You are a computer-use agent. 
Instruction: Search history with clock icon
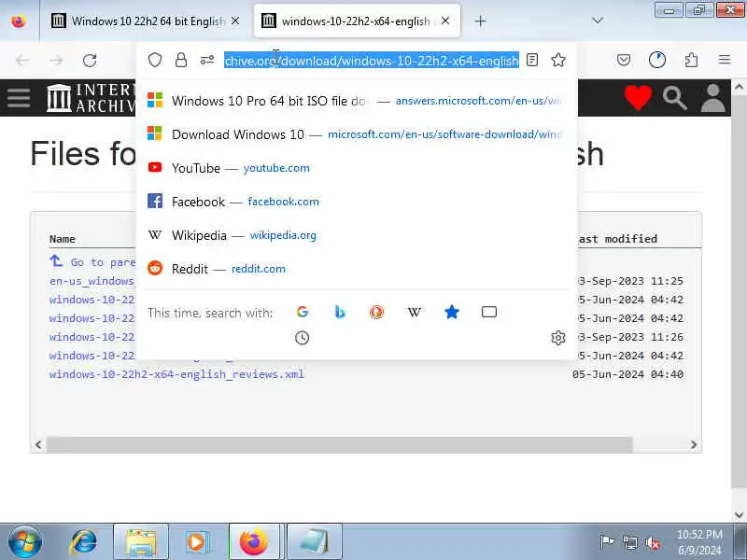(302, 338)
